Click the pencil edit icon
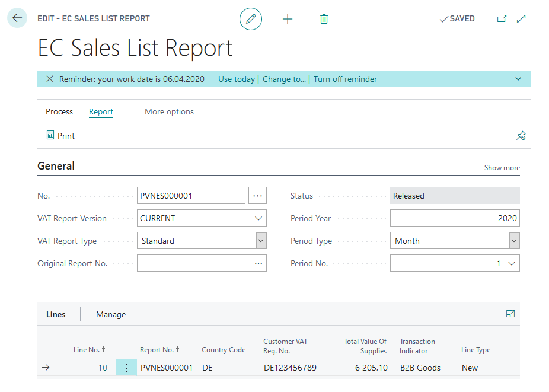Viewport: 549px width, 392px height. [251, 19]
